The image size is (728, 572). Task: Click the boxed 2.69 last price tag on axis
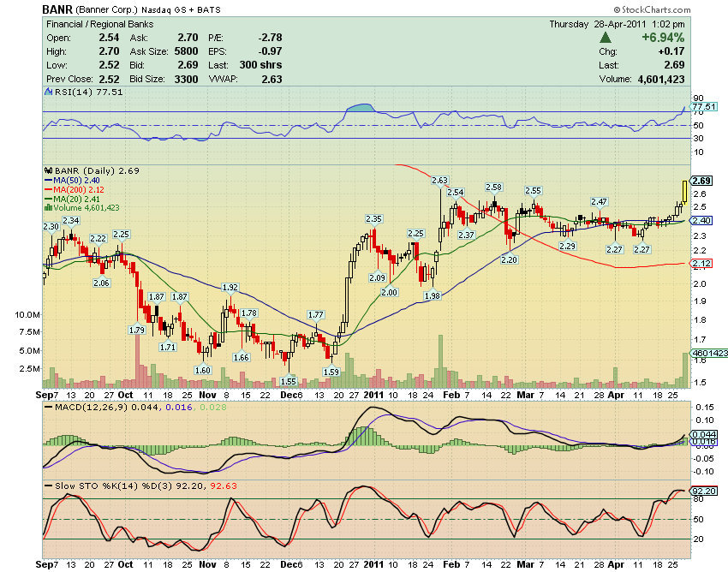701,181
